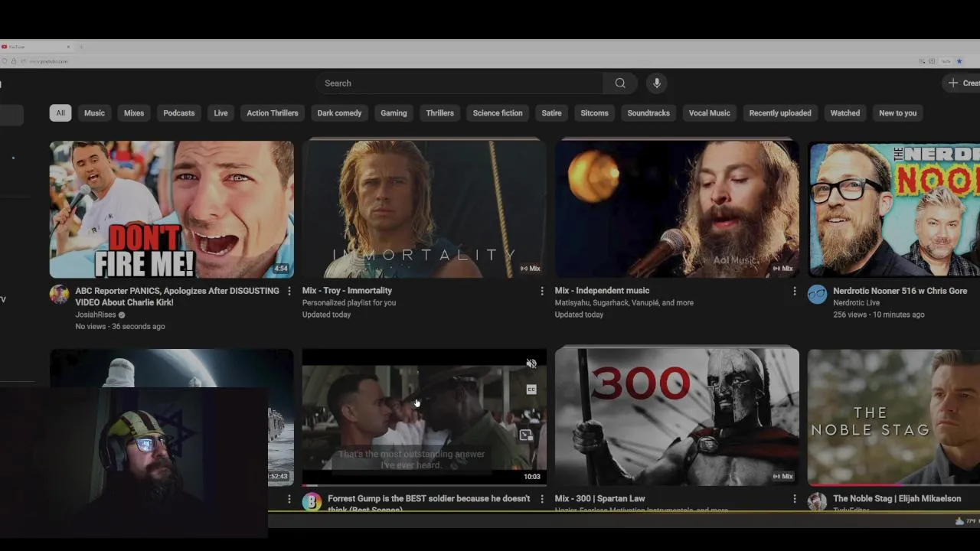Open The Noble Stag video thumbnail
Viewport: 980px width, 551px height.
tap(893, 417)
